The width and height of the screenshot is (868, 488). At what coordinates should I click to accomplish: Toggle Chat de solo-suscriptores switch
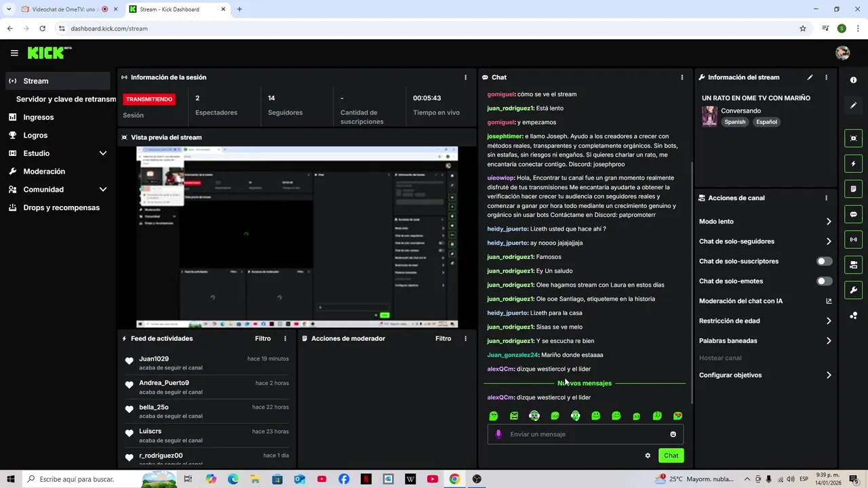click(824, 261)
